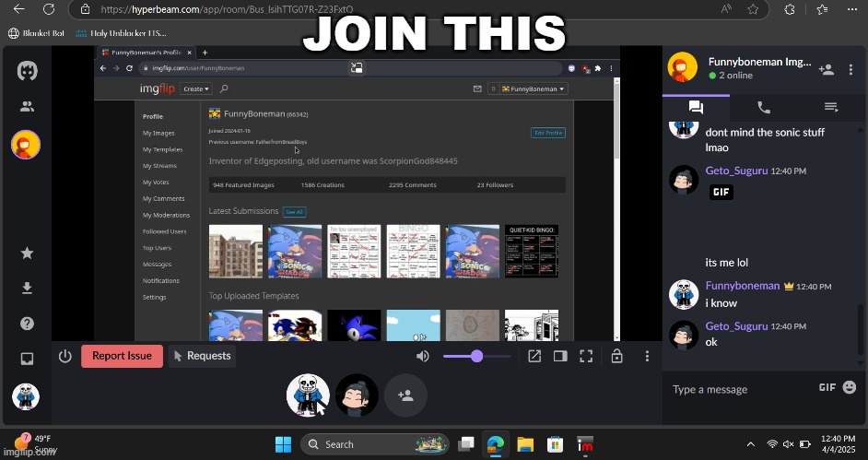Screen dimensions: 868x460
Task: Open GIF picker in message box
Action: coord(827,387)
